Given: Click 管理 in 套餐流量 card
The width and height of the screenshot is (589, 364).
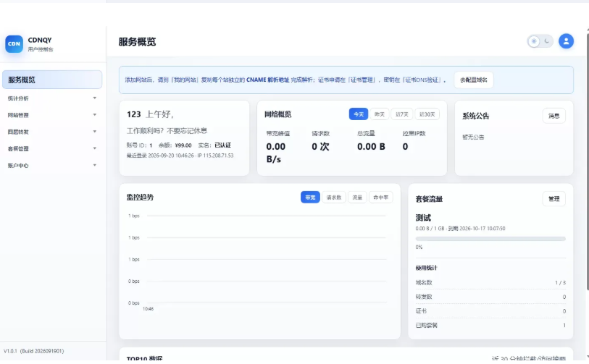Looking at the screenshot, I should (x=554, y=199).
